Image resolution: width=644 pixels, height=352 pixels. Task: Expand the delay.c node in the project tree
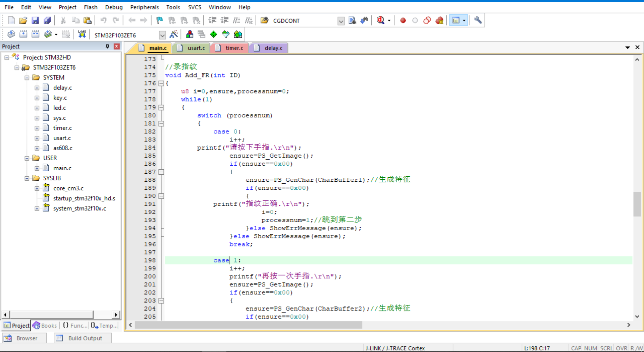click(37, 87)
